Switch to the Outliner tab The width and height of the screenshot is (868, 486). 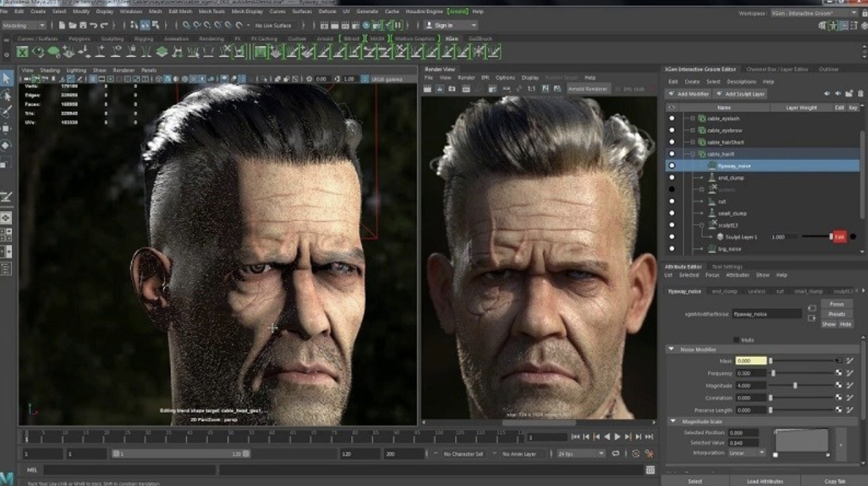pyautogui.click(x=828, y=70)
